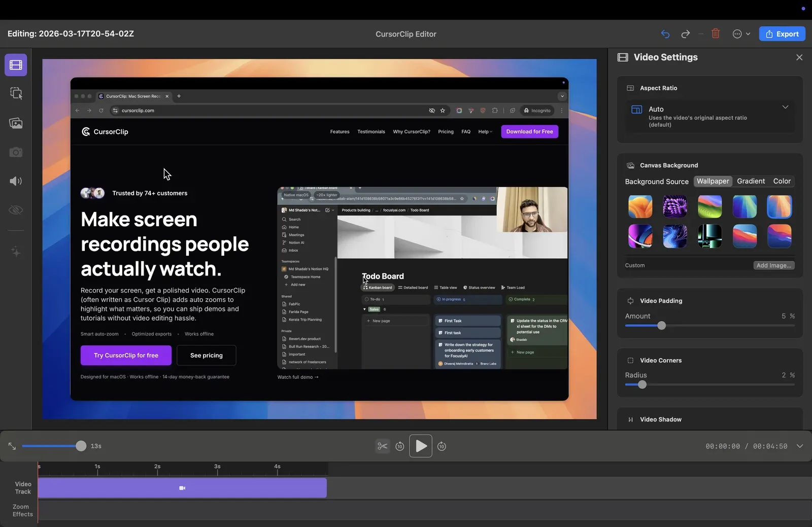Open the audio speaker settings sidebar icon
This screenshot has height=527, width=812.
(16, 181)
